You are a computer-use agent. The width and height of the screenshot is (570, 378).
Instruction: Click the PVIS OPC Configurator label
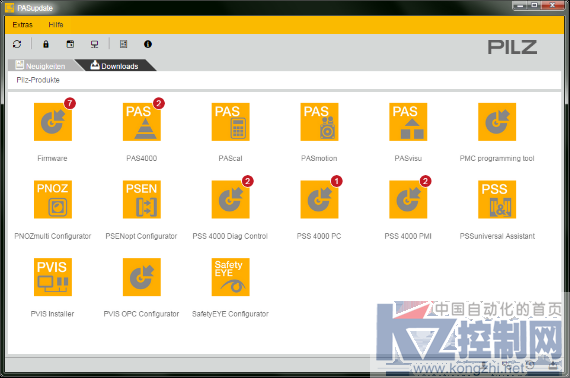(141, 314)
